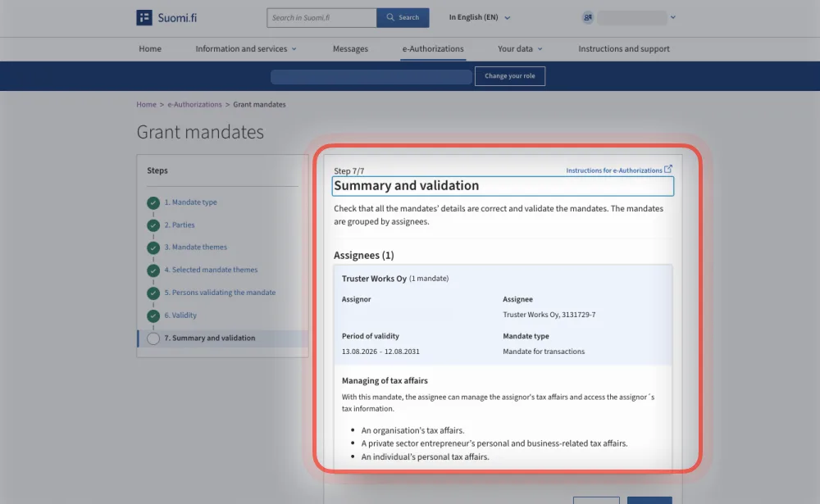This screenshot has width=820, height=504.
Task: Click validity period 13.08.2026 - 12.08.2031
Action: (x=380, y=352)
